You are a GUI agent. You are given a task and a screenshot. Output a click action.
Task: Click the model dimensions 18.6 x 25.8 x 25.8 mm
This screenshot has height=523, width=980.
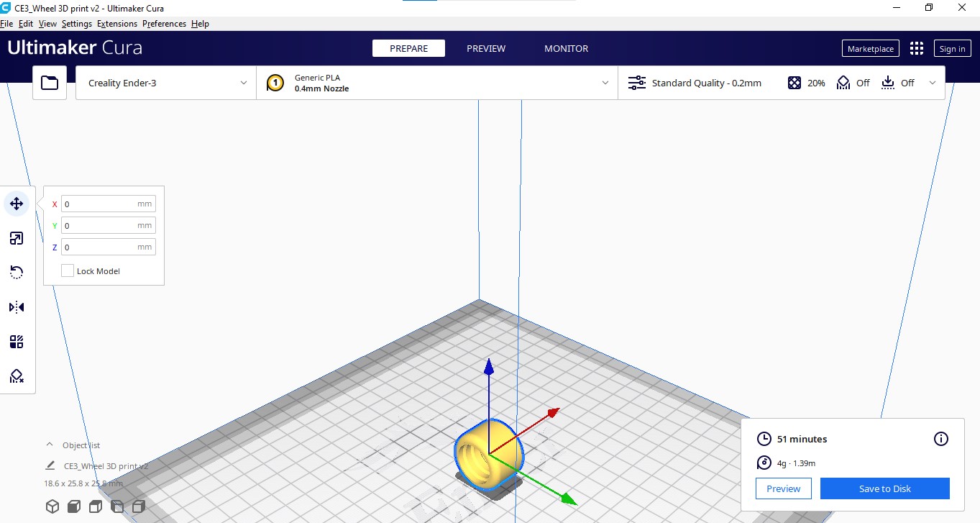click(x=83, y=483)
